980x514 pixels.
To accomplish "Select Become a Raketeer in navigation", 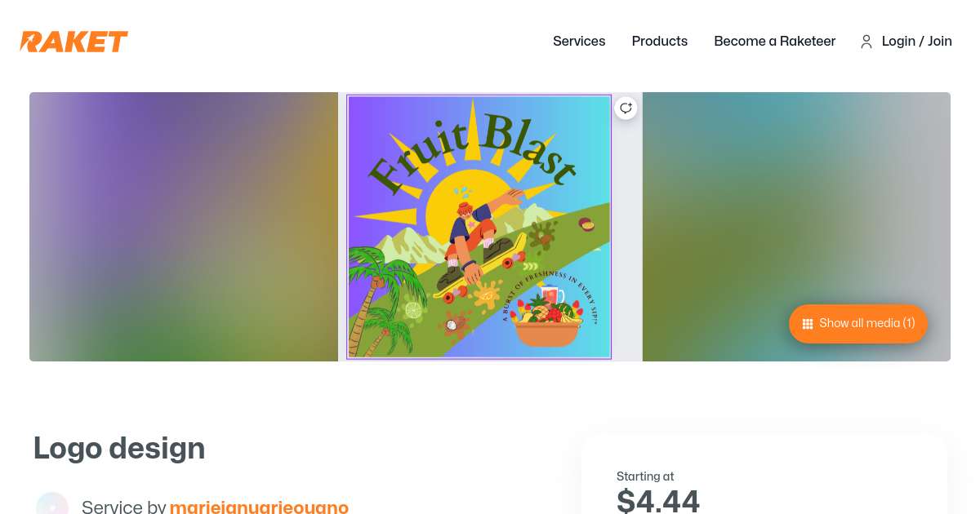I will (775, 41).
